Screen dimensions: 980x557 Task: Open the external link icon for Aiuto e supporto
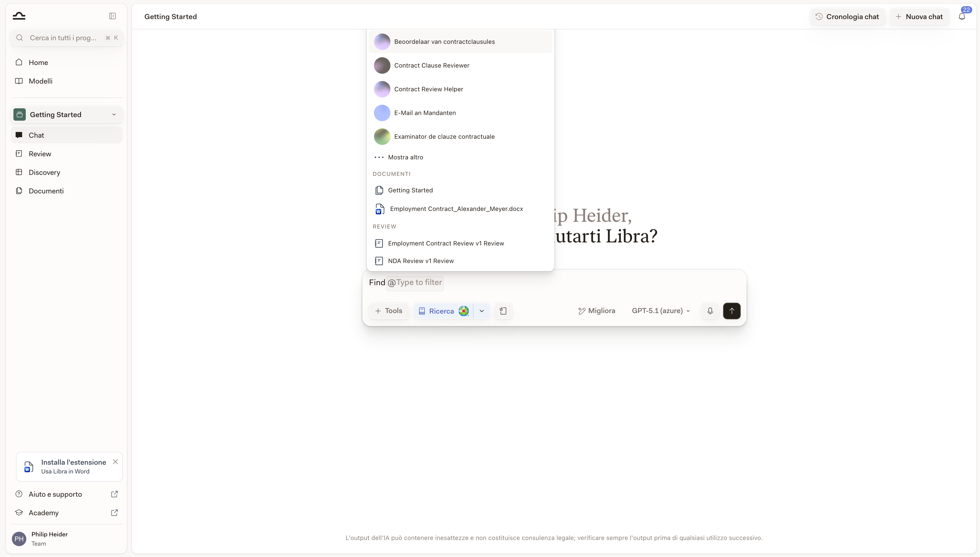coord(114,494)
